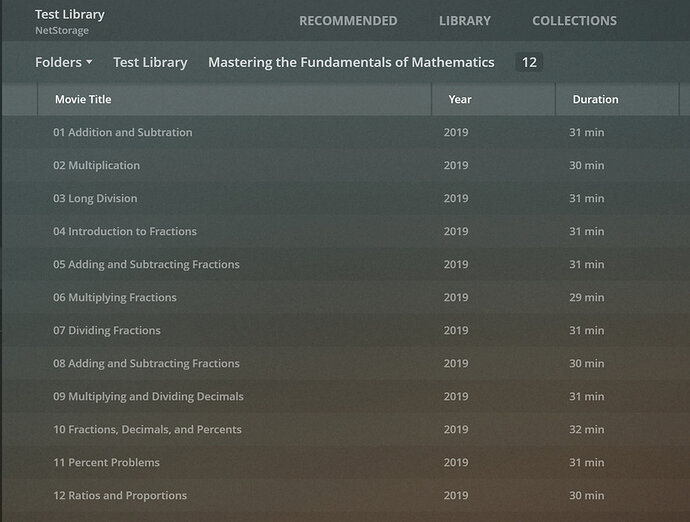Screen dimensions: 690x522
Task: Open 04 Introduction to Fractions
Action: point(125,232)
